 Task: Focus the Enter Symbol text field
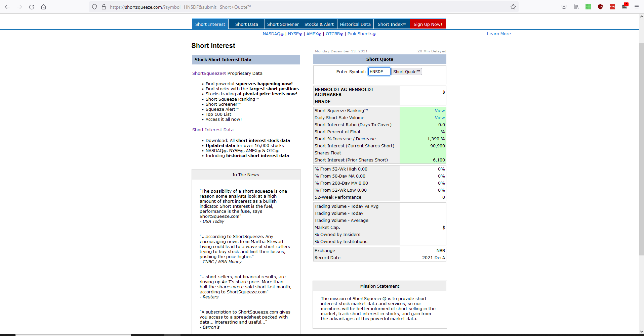(379, 71)
